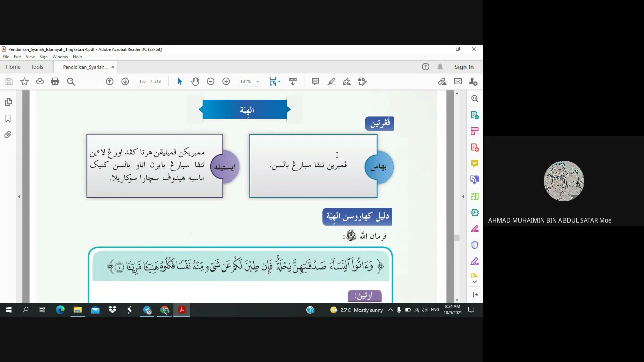Image resolution: width=644 pixels, height=362 pixels.
Task: Open the Page Thumbnails panel
Action: 8,102
